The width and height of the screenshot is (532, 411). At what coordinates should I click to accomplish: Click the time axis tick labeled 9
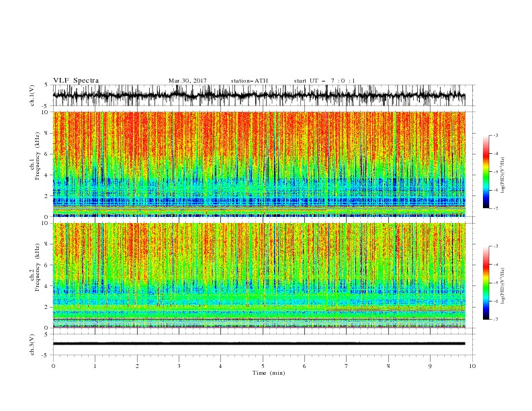(430, 366)
